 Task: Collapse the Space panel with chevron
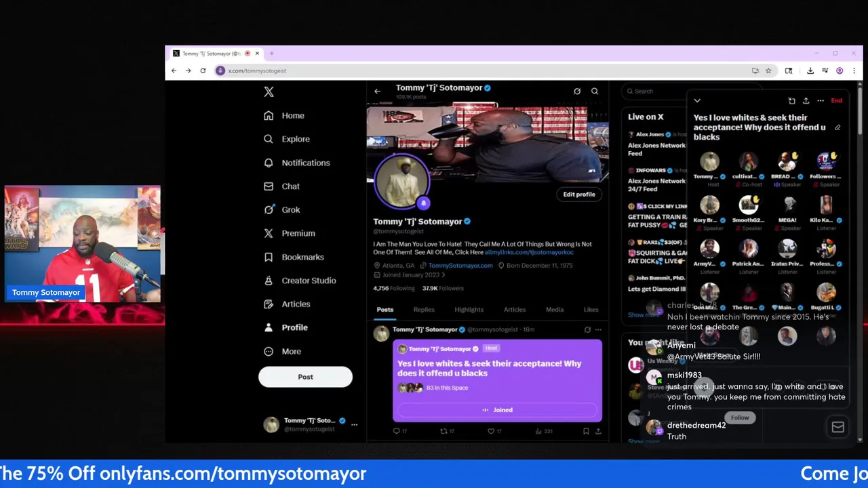tap(697, 100)
